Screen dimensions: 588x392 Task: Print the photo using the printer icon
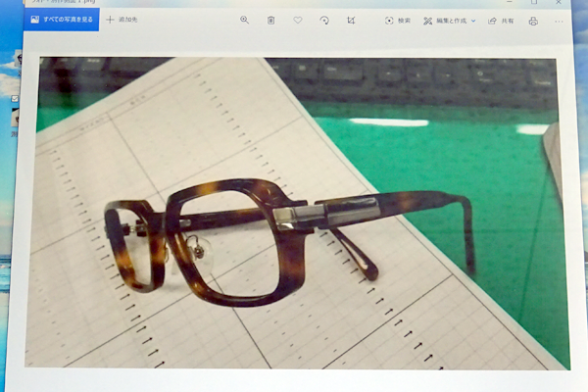tap(533, 21)
